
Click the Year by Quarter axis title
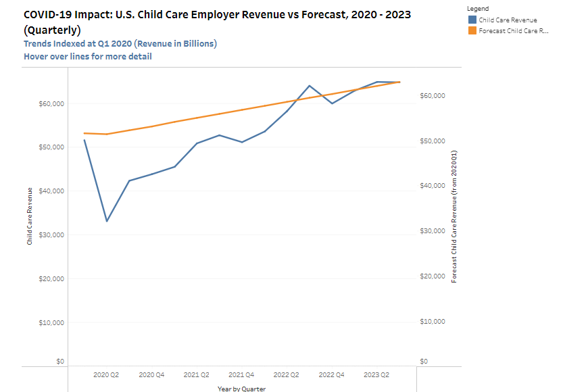tap(241, 389)
